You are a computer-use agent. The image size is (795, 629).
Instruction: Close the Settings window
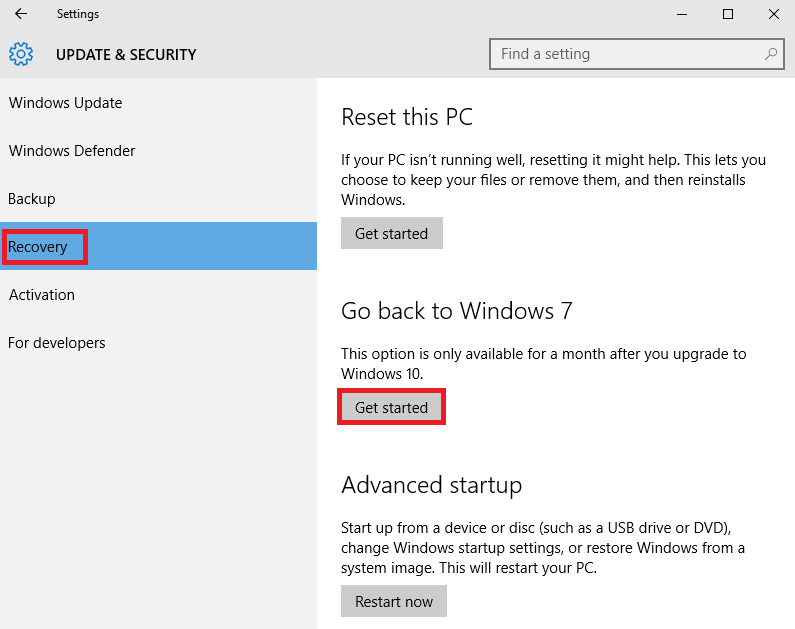point(773,14)
